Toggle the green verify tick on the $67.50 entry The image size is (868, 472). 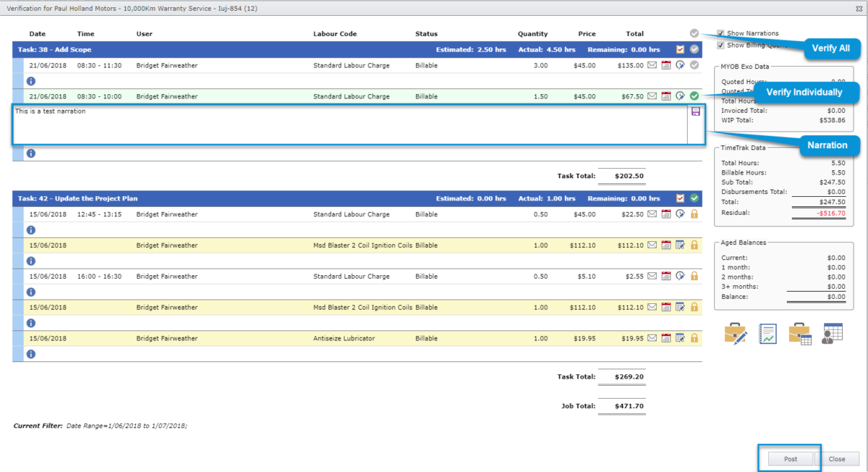[x=693, y=96]
